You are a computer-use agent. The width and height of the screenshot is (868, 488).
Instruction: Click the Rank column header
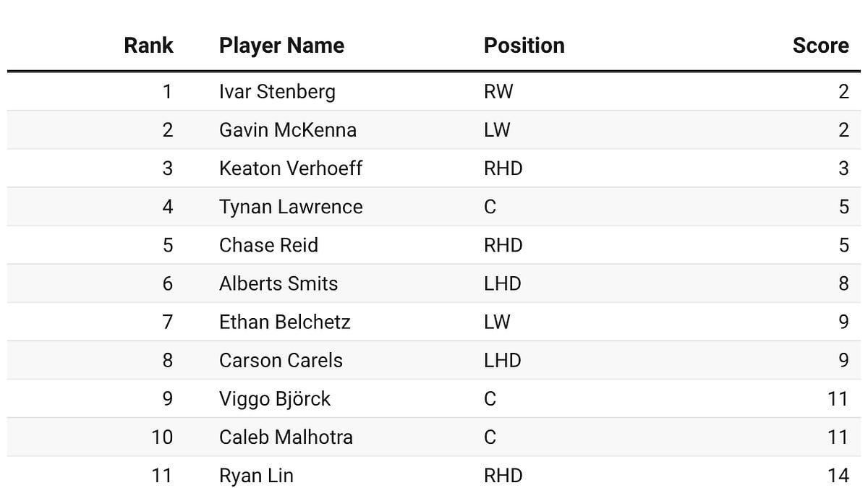tap(148, 46)
